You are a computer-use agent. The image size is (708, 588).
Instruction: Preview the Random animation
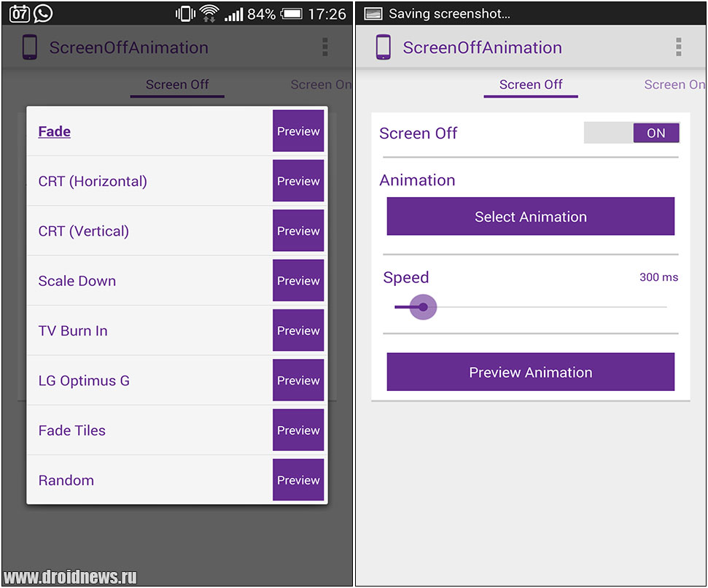[x=298, y=479]
